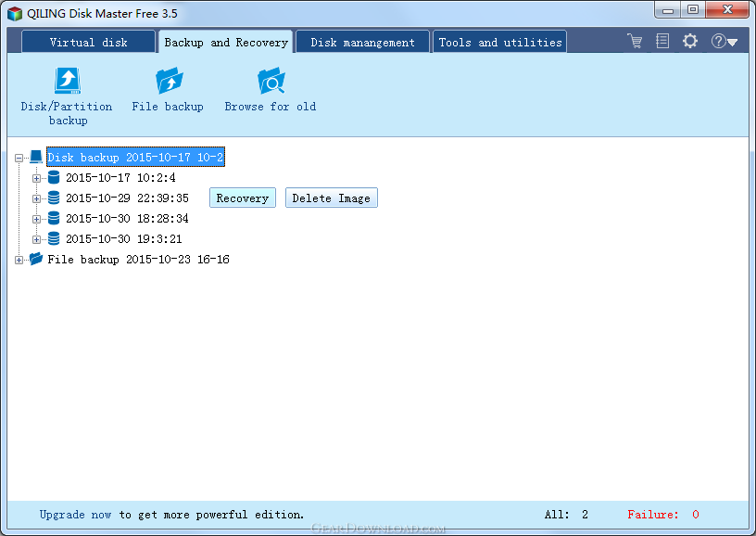The height and width of the screenshot is (536, 756).
Task: Click the Failure: 0 status text
Action: click(x=663, y=515)
